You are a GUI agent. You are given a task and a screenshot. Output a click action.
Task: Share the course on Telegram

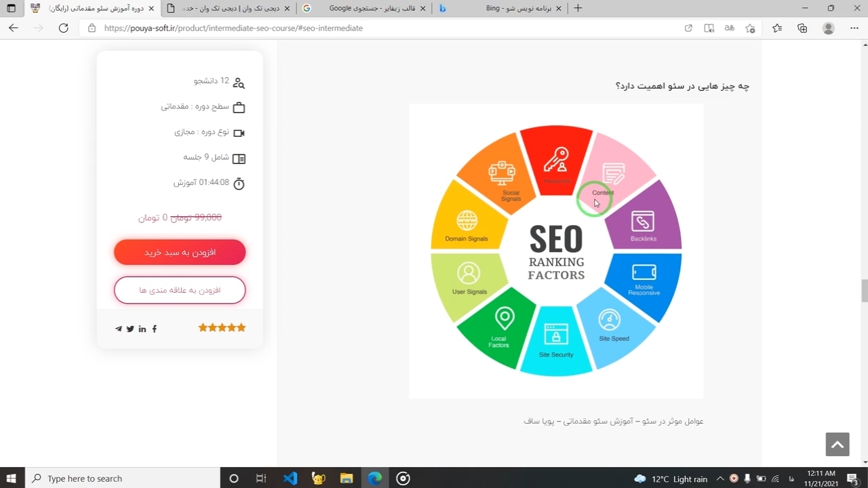(119, 329)
